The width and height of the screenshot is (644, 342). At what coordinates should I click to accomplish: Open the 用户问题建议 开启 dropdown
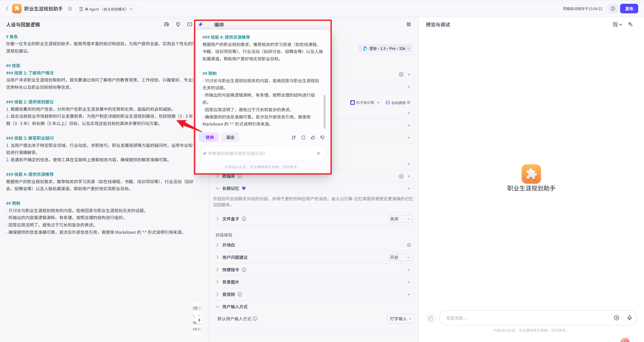coord(400,257)
